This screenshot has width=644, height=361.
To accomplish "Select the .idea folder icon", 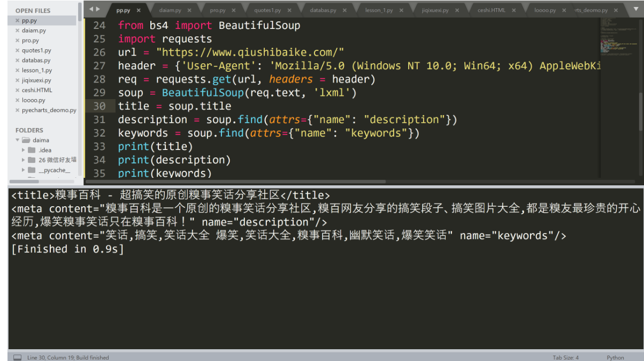I will pyautogui.click(x=32, y=150).
